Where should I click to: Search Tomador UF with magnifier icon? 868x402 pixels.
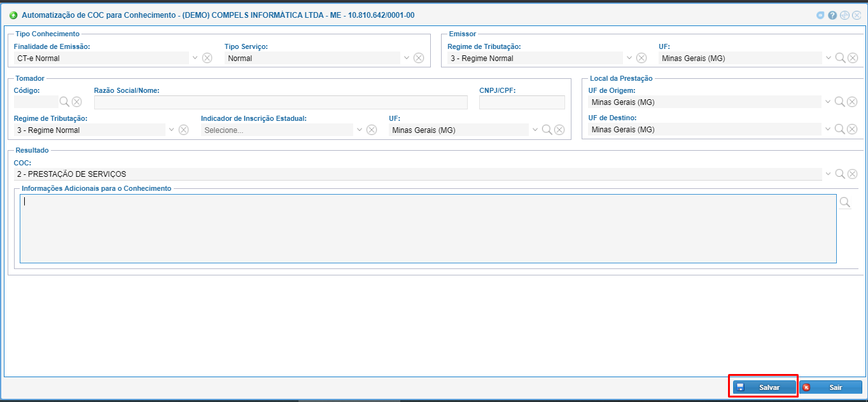(547, 130)
